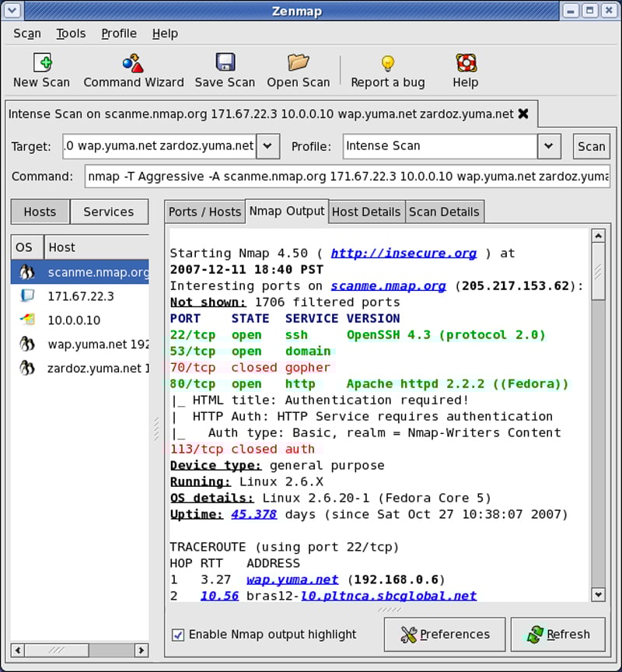
Task: Open the Preferences dialog
Action: pos(444,634)
